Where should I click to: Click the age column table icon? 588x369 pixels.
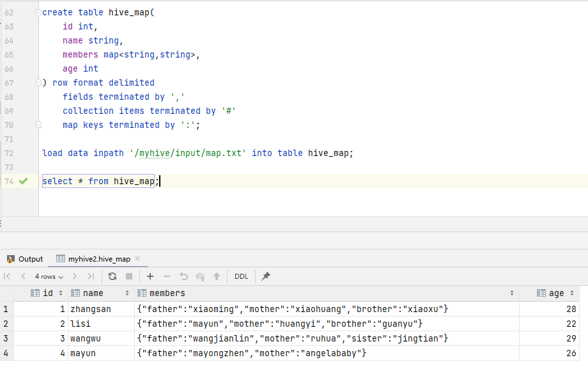point(541,293)
